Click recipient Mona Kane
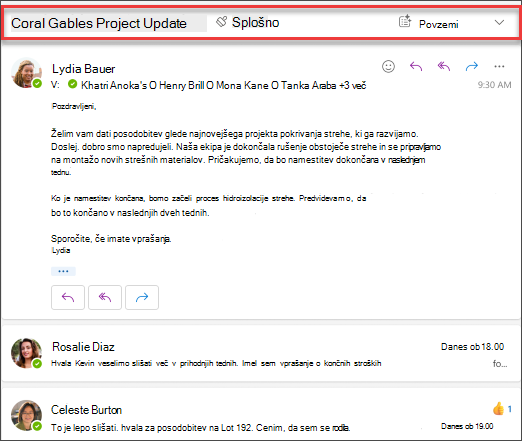This screenshot has height=441, width=522. point(242,85)
